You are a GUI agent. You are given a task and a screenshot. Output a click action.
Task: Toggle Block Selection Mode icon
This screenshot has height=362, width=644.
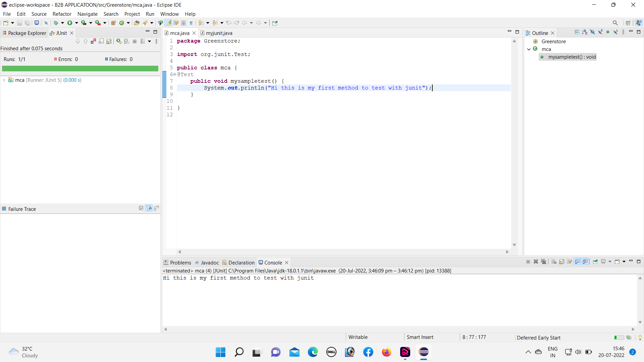(x=183, y=23)
